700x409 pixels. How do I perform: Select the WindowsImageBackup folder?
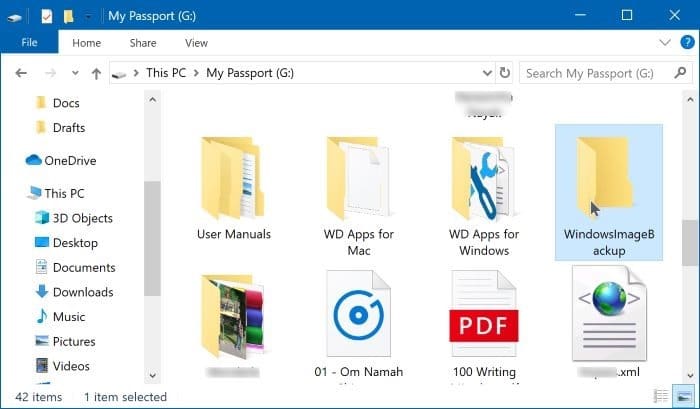pyautogui.click(x=609, y=193)
